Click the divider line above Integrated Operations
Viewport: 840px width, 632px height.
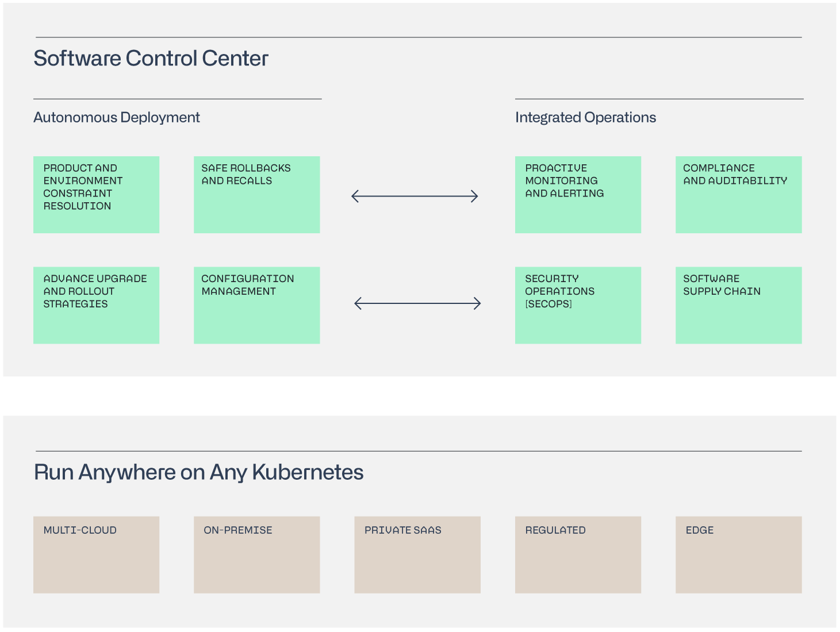tap(659, 99)
